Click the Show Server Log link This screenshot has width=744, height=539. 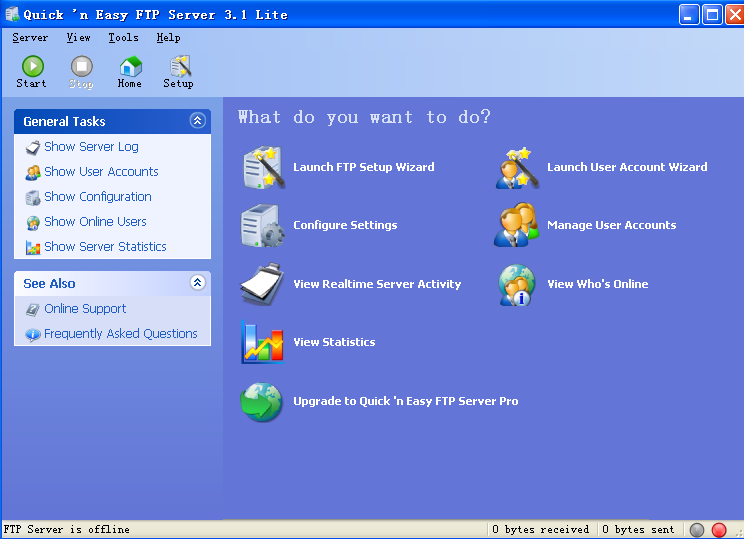(x=91, y=147)
